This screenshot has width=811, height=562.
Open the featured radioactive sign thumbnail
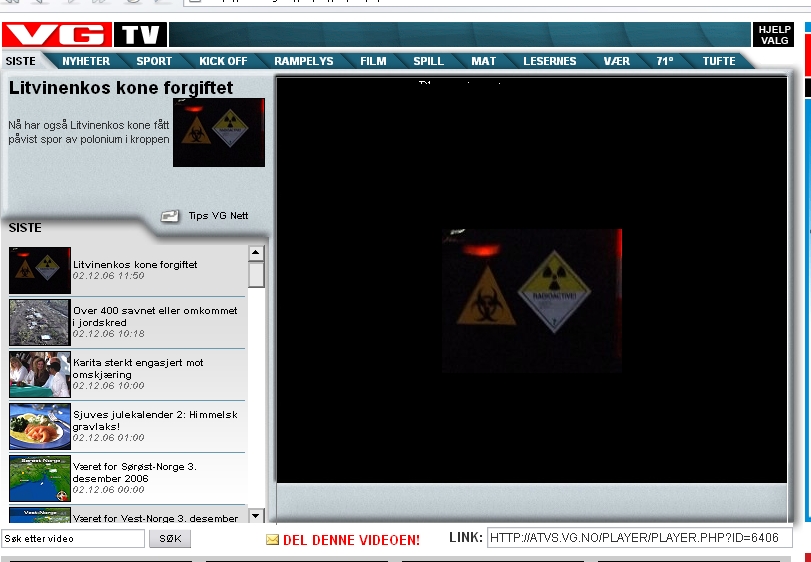pos(219,132)
